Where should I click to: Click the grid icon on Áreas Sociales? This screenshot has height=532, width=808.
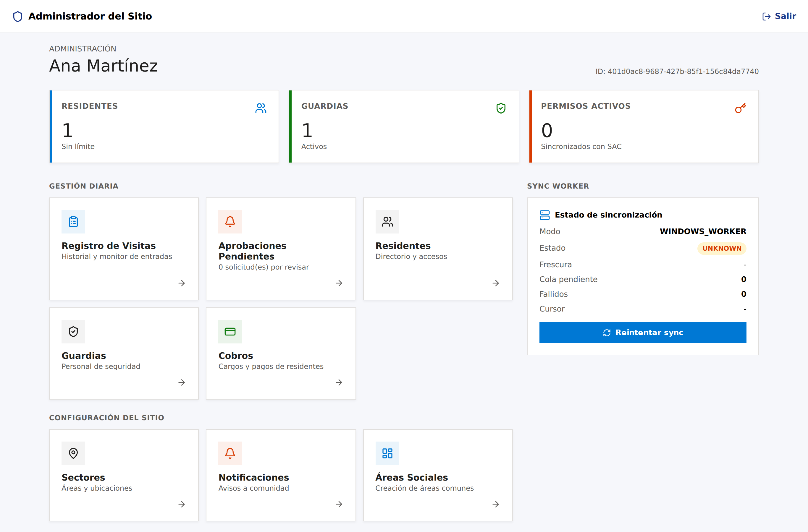point(387,453)
